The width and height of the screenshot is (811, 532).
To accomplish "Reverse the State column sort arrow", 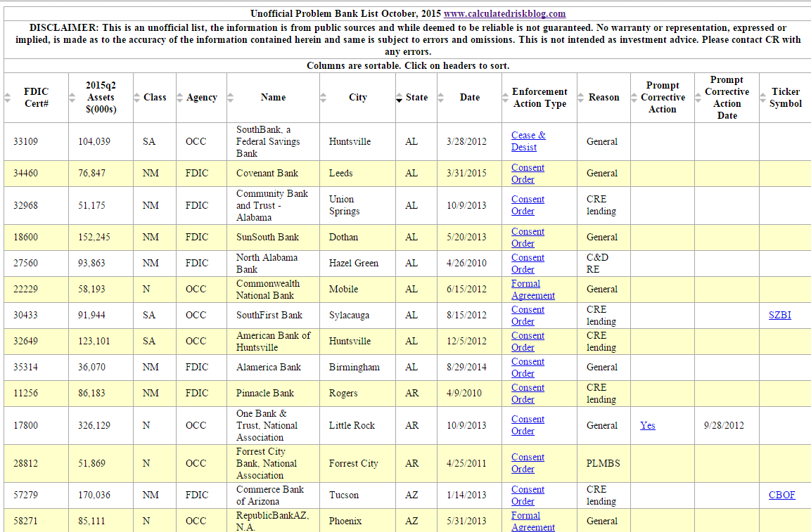I will tap(399, 98).
